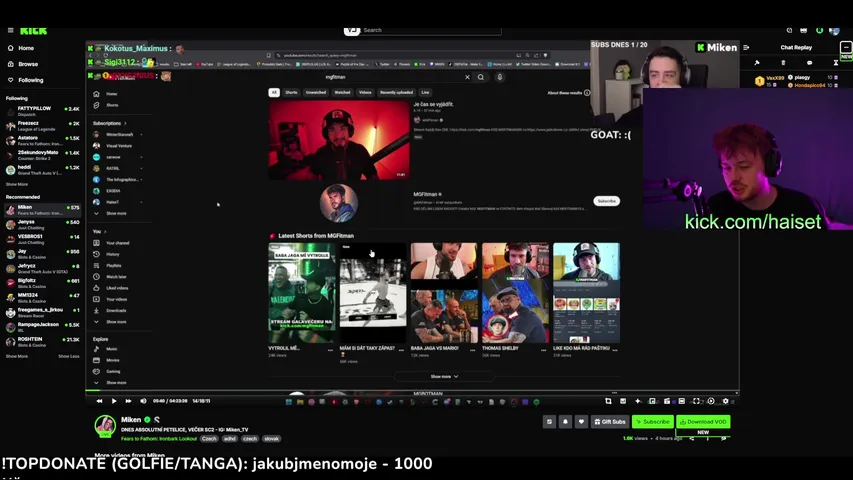The image size is (853, 480).
Task: Play the VOD
Action: click(114, 401)
